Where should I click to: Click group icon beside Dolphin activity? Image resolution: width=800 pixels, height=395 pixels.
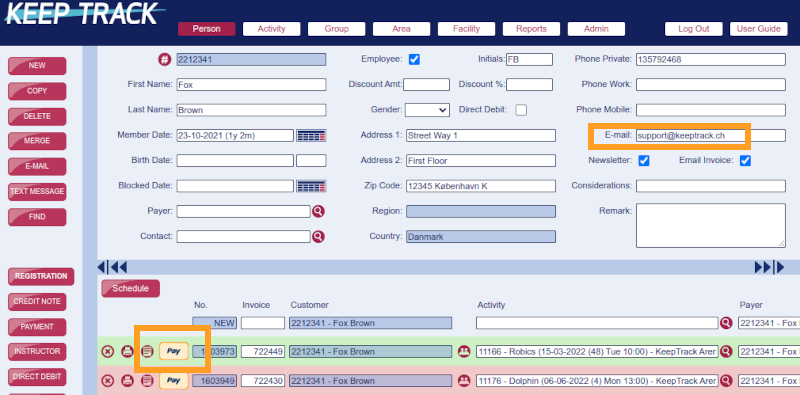click(x=464, y=381)
